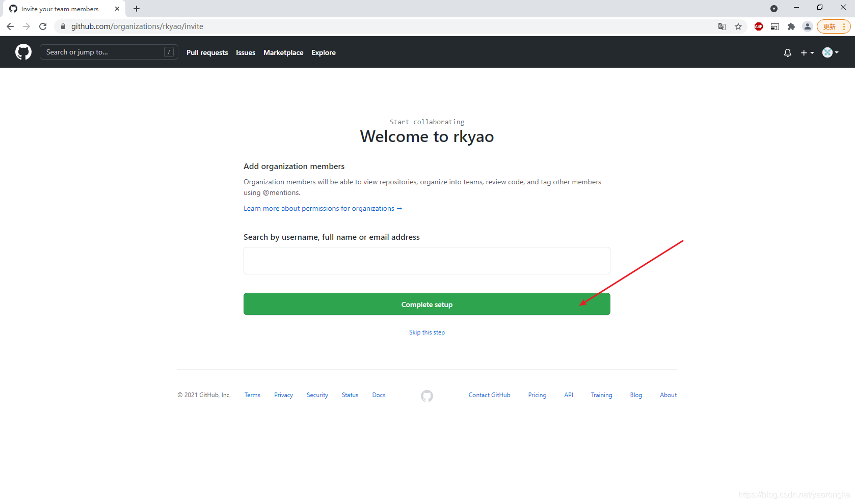The width and height of the screenshot is (855, 504).
Task: Click the browser forward arrow
Action: click(x=26, y=26)
